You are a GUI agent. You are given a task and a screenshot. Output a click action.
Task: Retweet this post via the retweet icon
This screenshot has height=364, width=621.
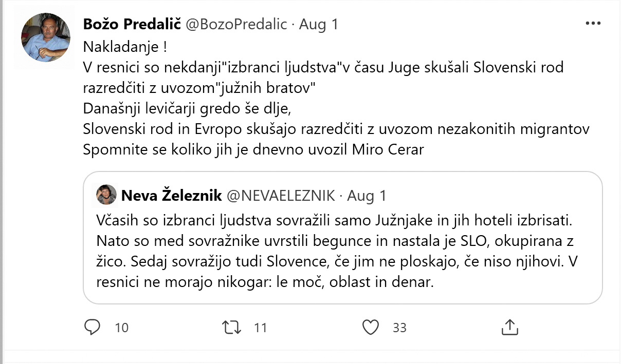pos(231,327)
